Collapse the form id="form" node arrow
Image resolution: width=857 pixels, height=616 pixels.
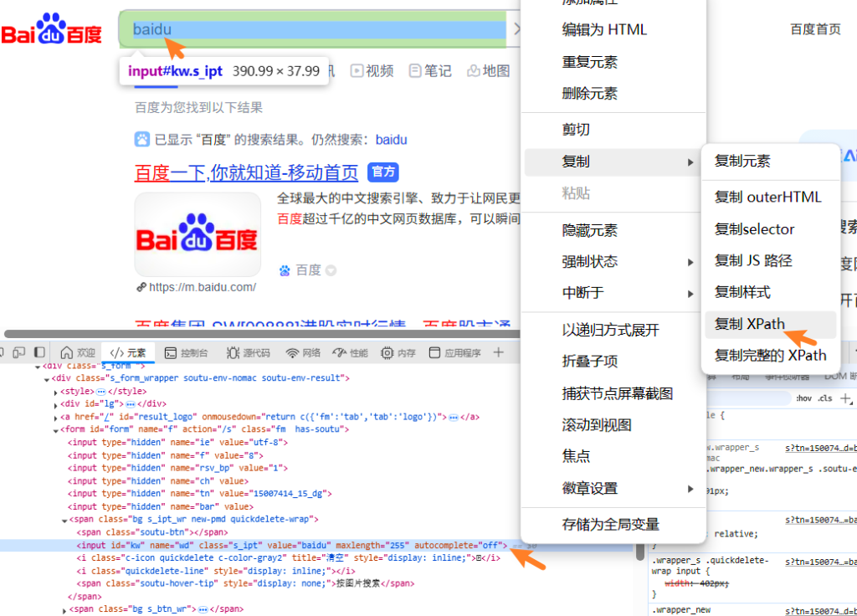point(56,430)
